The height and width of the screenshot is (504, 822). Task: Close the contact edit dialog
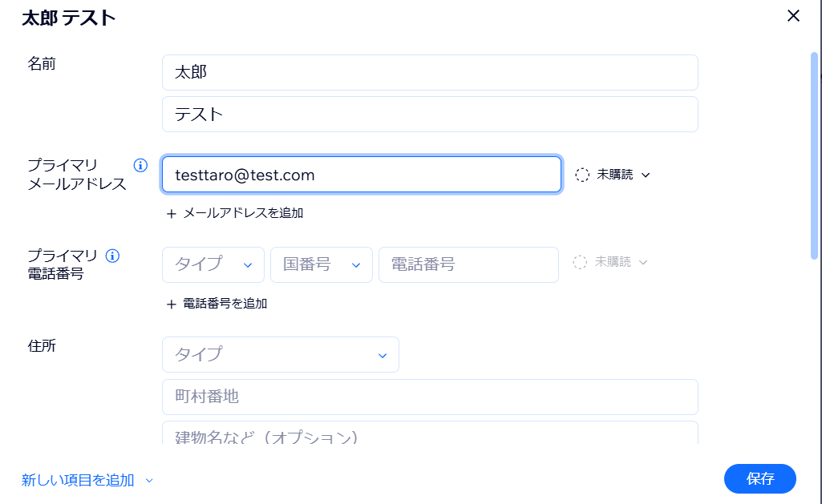click(793, 16)
